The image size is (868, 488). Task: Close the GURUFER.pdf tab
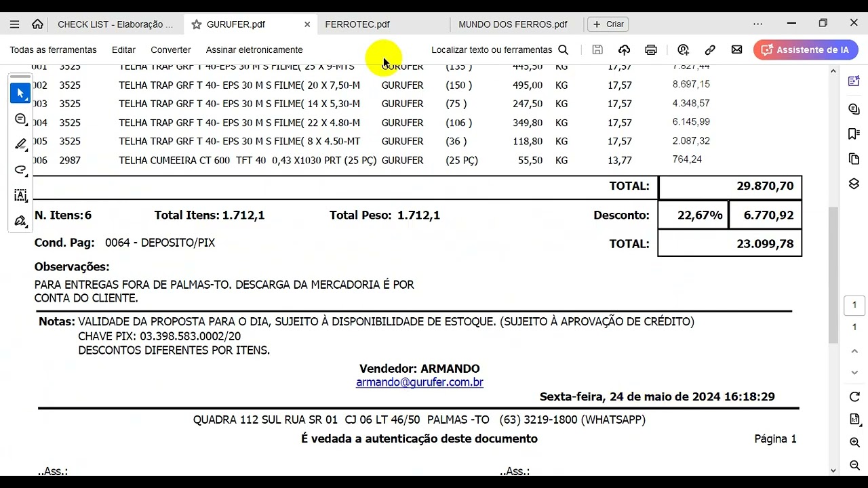[307, 24]
